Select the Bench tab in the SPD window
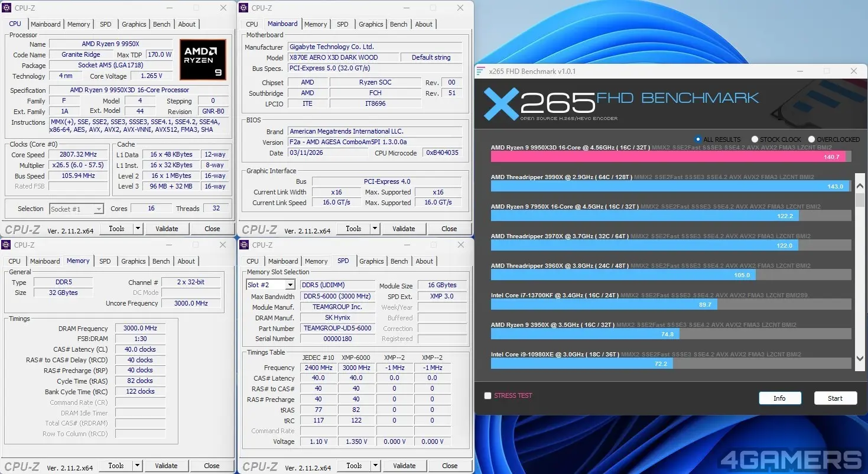Image resolution: width=868 pixels, height=474 pixels. [399, 261]
